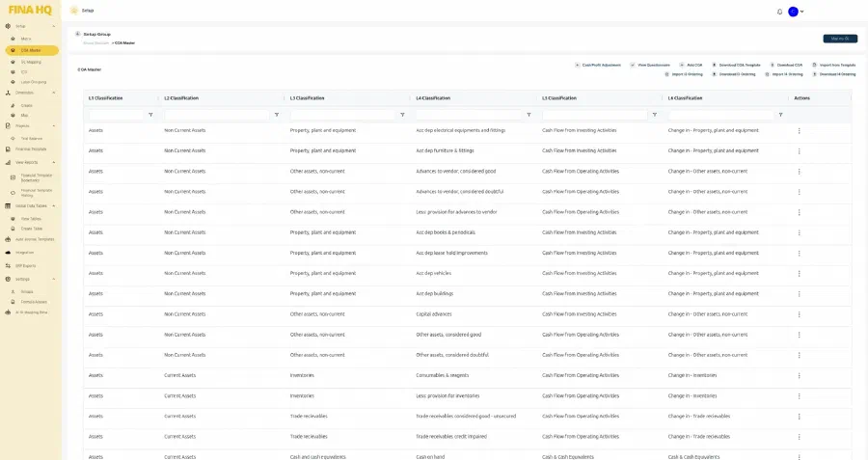868x460 pixels.
Task: Open actions menu for Acc dep furniture & fittings row
Action: [x=799, y=151]
